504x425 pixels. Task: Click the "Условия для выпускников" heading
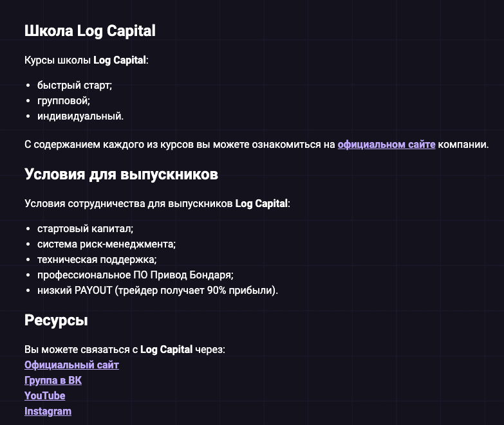point(121,175)
